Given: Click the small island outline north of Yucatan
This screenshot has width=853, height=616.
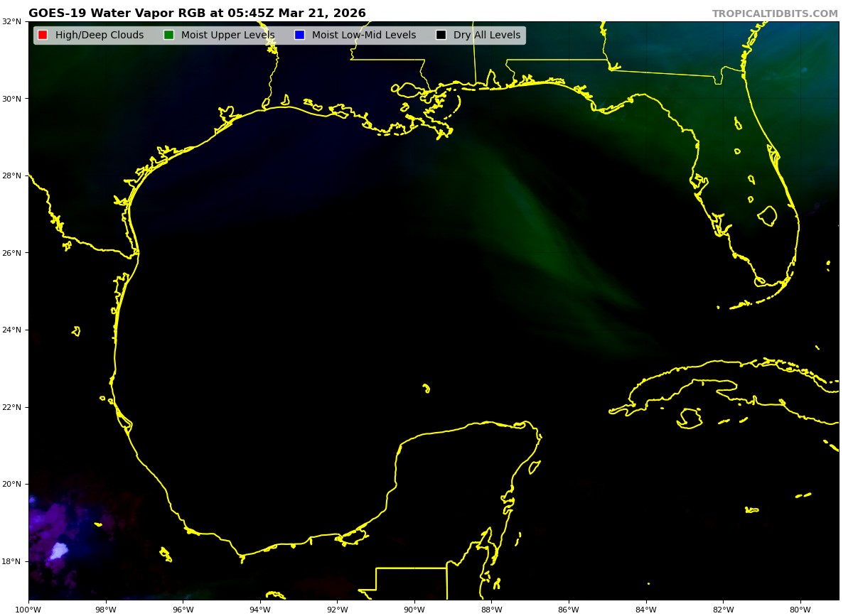Looking at the screenshot, I should click(426, 388).
